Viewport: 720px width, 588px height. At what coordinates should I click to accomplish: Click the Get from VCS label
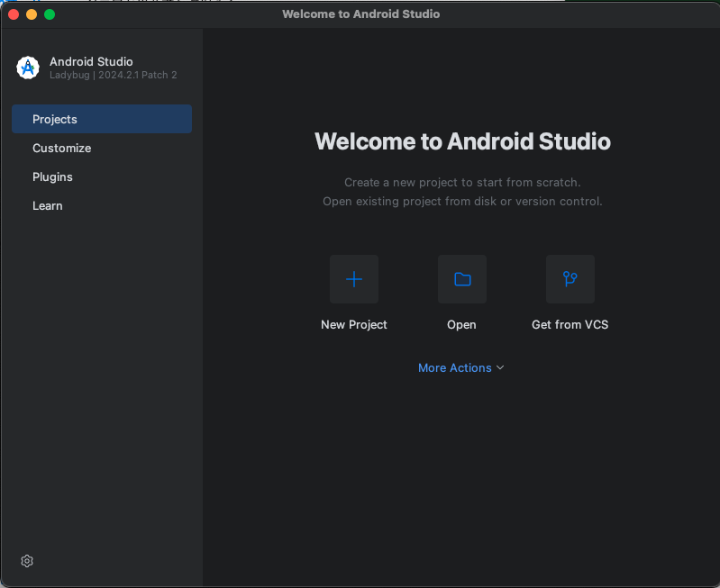tap(570, 324)
